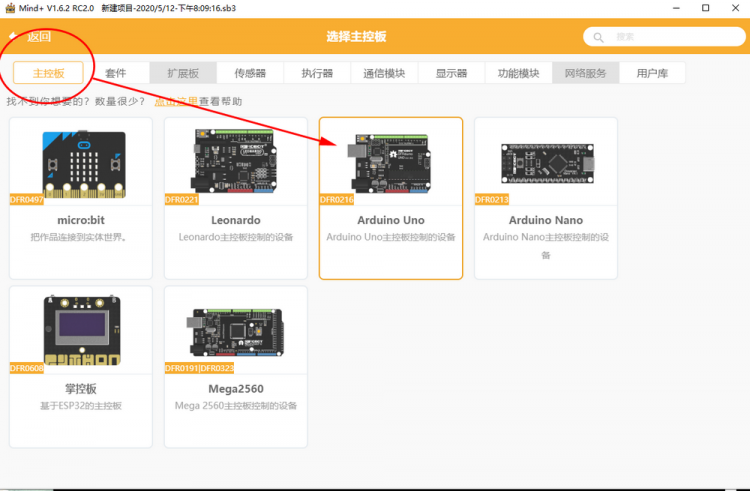This screenshot has width=750, height=491.
Task: Choose the Leonardo board image
Action: 234,161
